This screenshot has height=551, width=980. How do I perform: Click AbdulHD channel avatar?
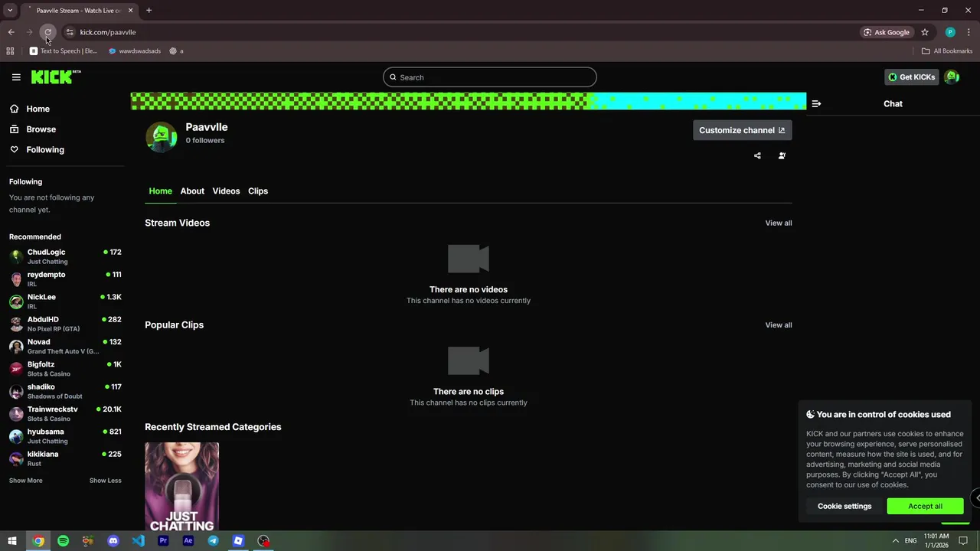click(x=16, y=324)
